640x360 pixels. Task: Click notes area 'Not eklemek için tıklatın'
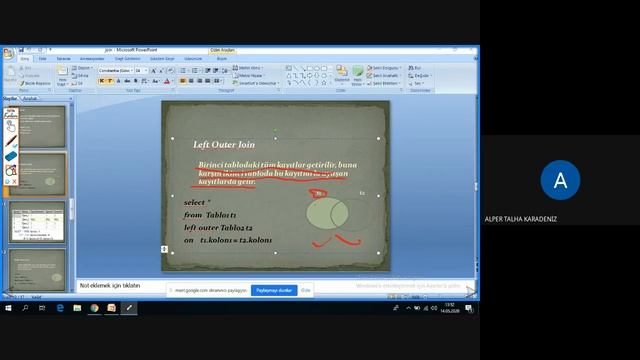[110, 285]
